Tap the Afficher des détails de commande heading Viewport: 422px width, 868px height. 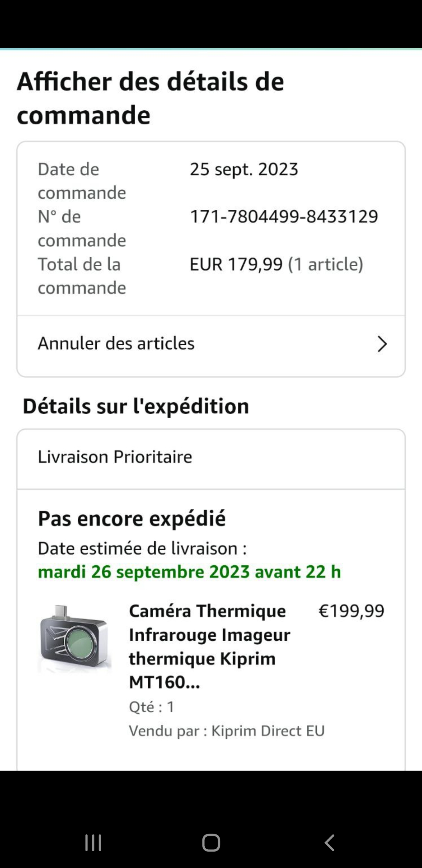click(x=150, y=98)
